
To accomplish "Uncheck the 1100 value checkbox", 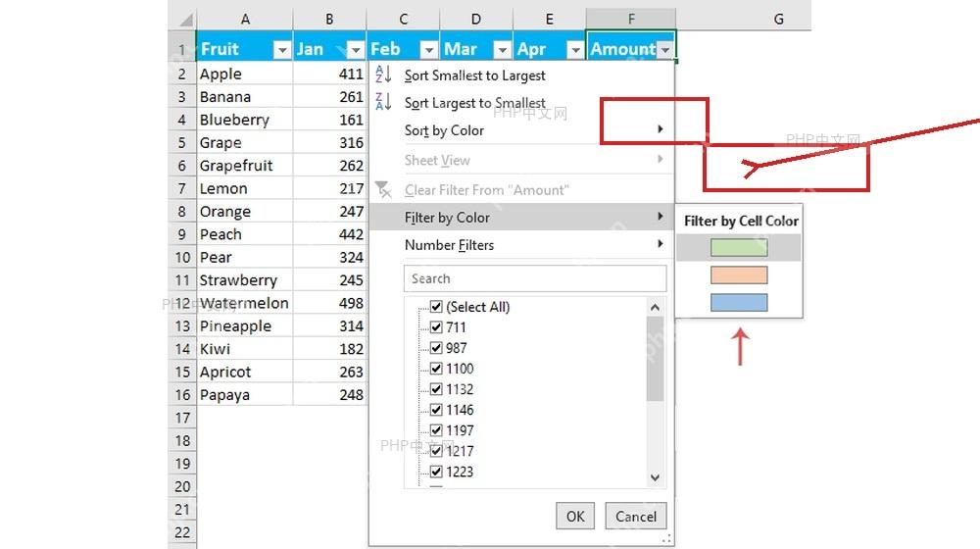I will 436,369.
